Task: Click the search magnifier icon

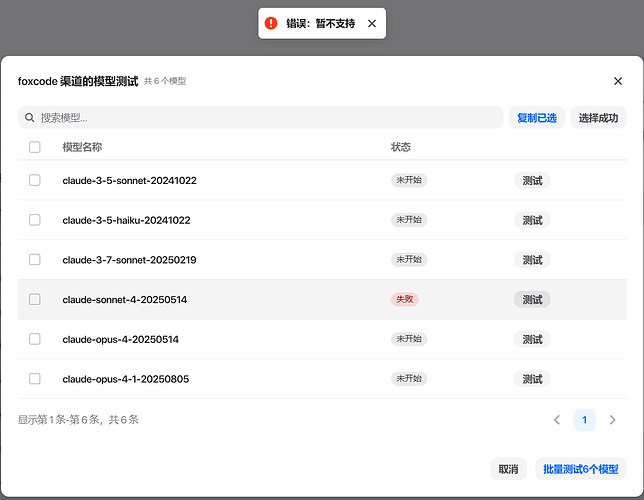Action: tap(29, 118)
